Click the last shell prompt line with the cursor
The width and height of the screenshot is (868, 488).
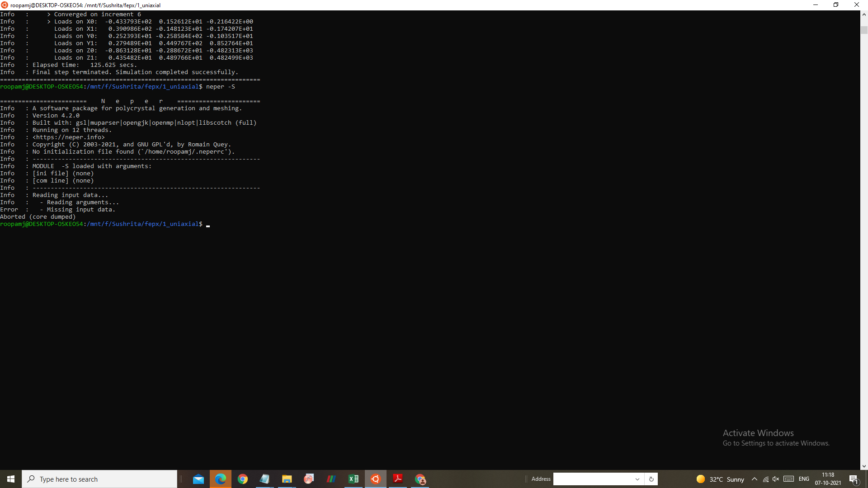[x=105, y=224]
